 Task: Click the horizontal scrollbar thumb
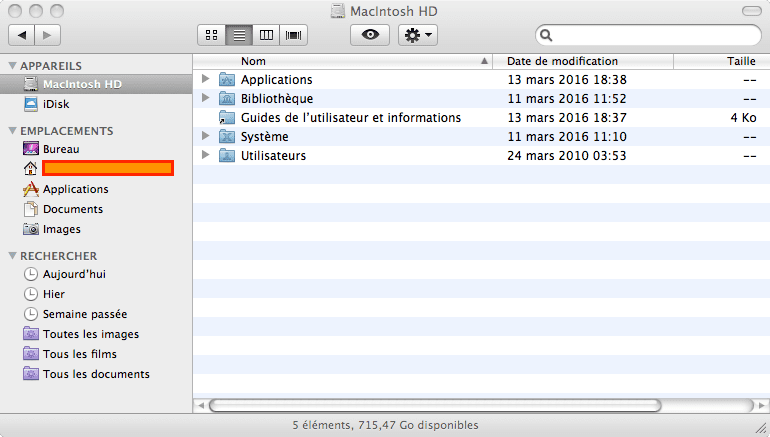click(x=435, y=406)
